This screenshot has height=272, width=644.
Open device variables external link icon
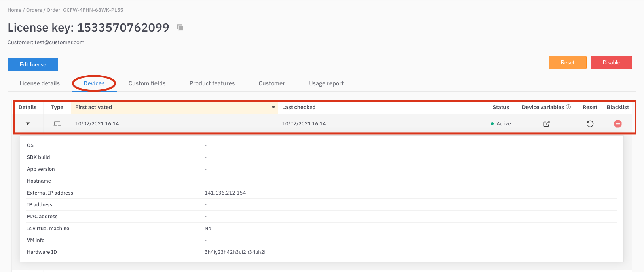coord(546,124)
